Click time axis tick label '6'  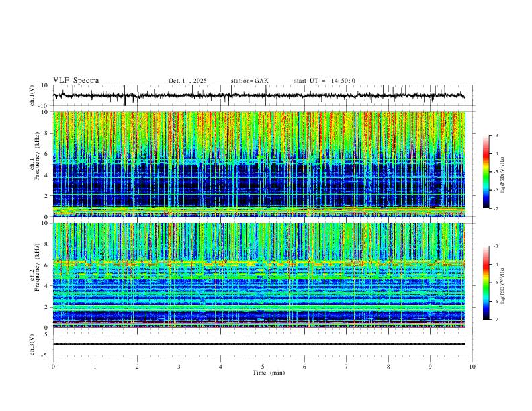304,367
